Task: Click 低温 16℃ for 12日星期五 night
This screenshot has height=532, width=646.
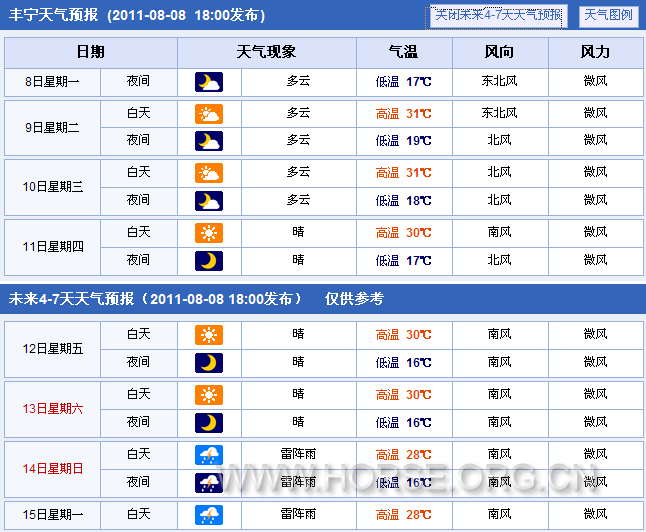Action: [x=403, y=363]
